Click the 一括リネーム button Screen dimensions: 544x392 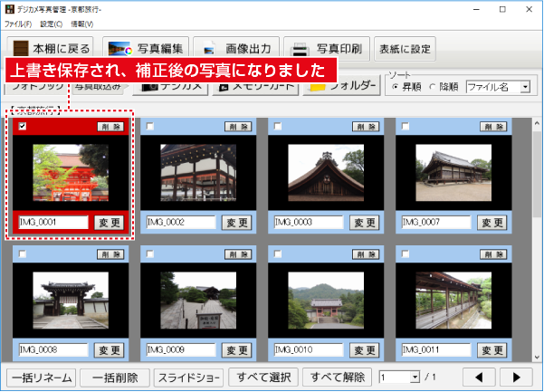click(x=40, y=377)
